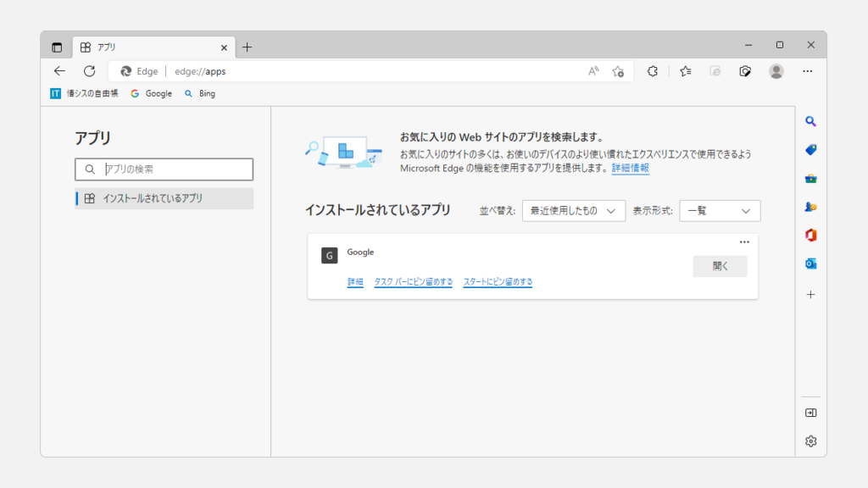This screenshot has height=488, width=868.
Task: Go back using the back arrow
Action: tap(59, 71)
